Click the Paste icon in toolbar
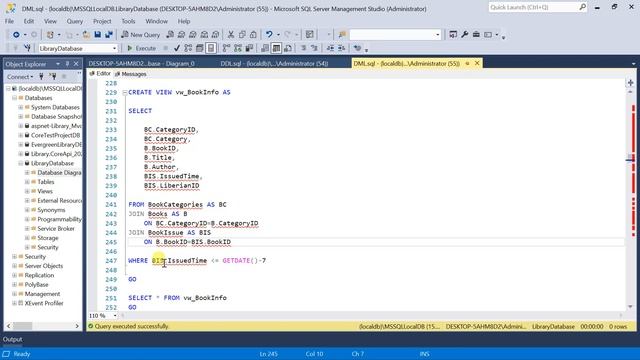This screenshot has width=640, height=360. point(253,35)
